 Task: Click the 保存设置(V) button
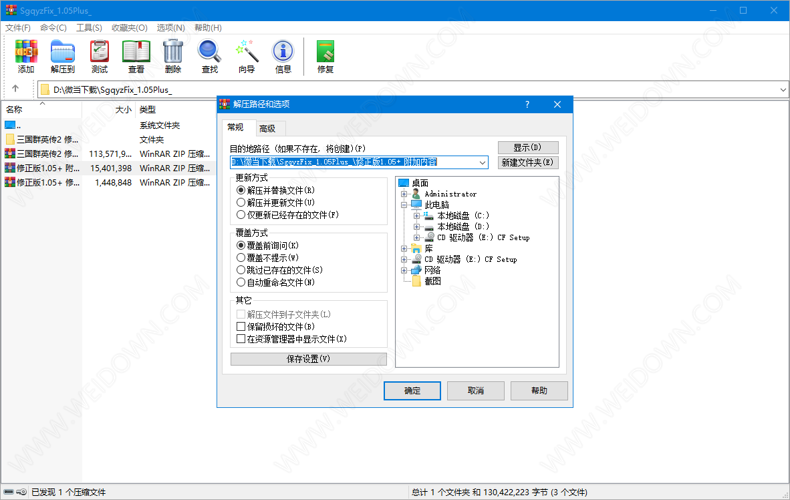[308, 359]
